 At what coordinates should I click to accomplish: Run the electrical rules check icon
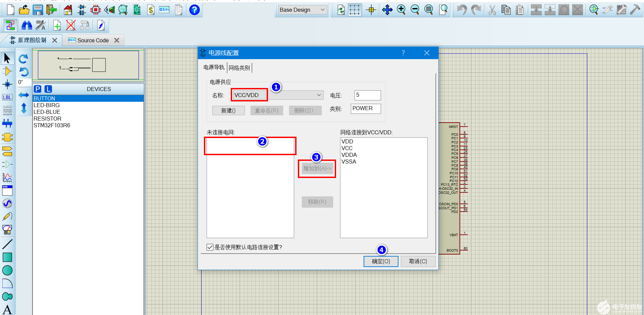(x=101, y=25)
